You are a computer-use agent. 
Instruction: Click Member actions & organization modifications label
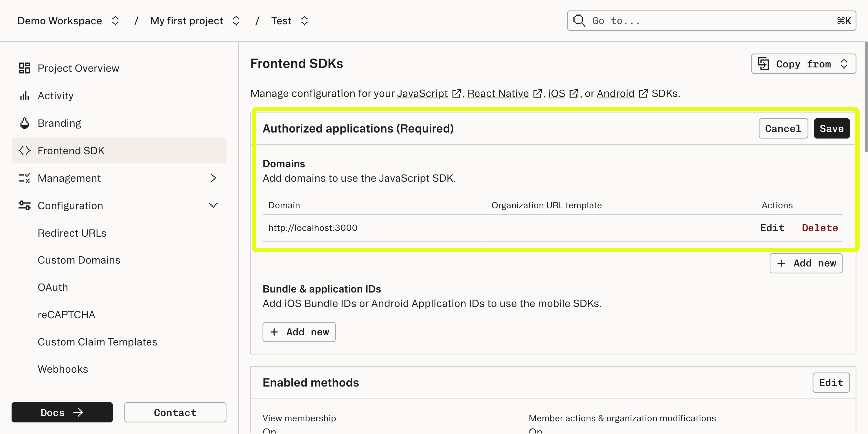[622, 418]
